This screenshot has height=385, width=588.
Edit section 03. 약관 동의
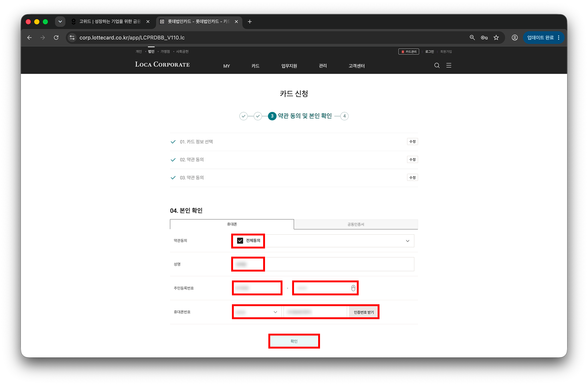pyautogui.click(x=413, y=178)
